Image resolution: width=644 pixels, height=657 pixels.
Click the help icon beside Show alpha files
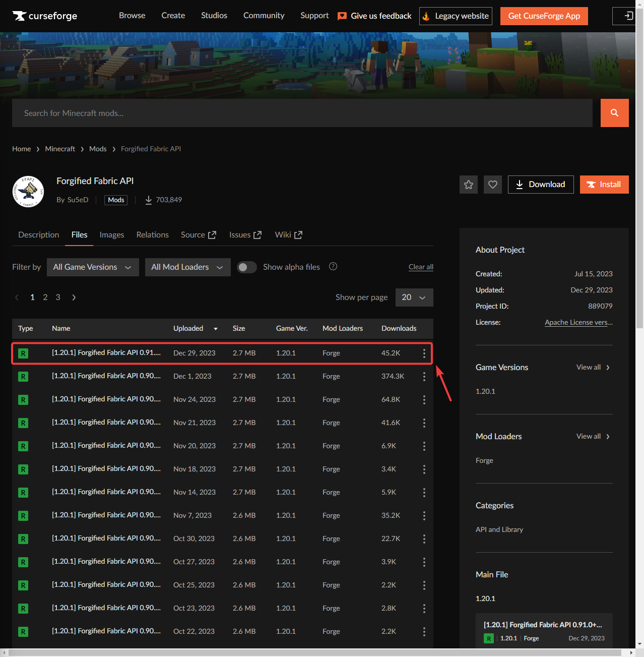click(333, 267)
